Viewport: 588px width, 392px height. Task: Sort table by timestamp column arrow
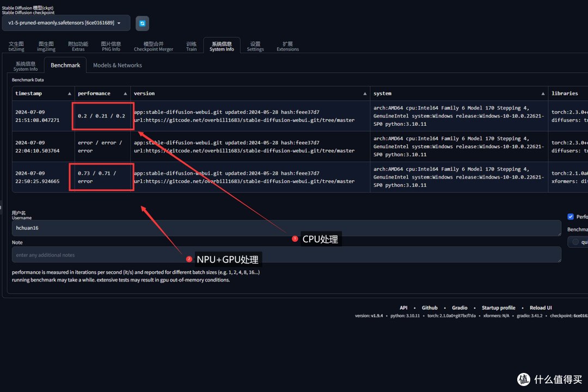69,94
